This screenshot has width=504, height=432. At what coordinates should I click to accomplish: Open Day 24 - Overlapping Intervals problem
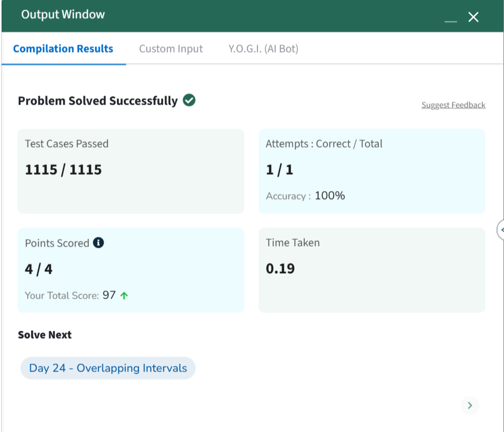click(x=108, y=368)
